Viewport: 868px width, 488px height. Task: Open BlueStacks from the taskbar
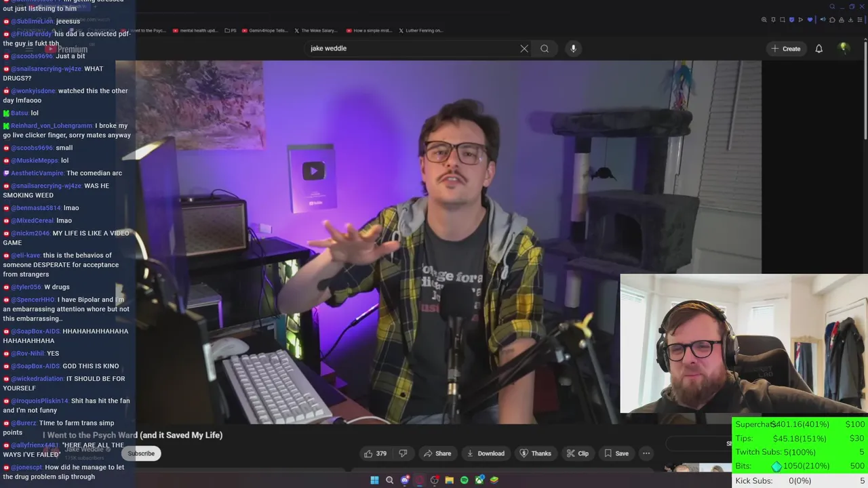(x=494, y=480)
